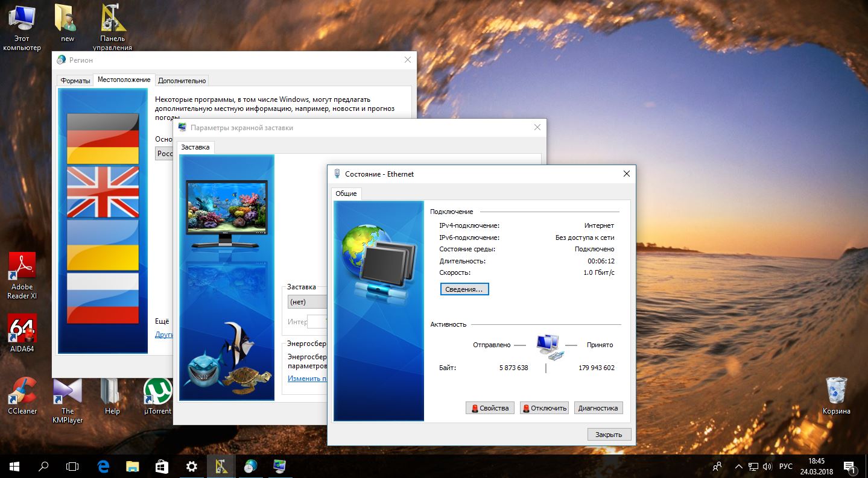Viewport: 868px width, 478px height.
Task: Show hidden tray icons chevron
Action: 739,466
